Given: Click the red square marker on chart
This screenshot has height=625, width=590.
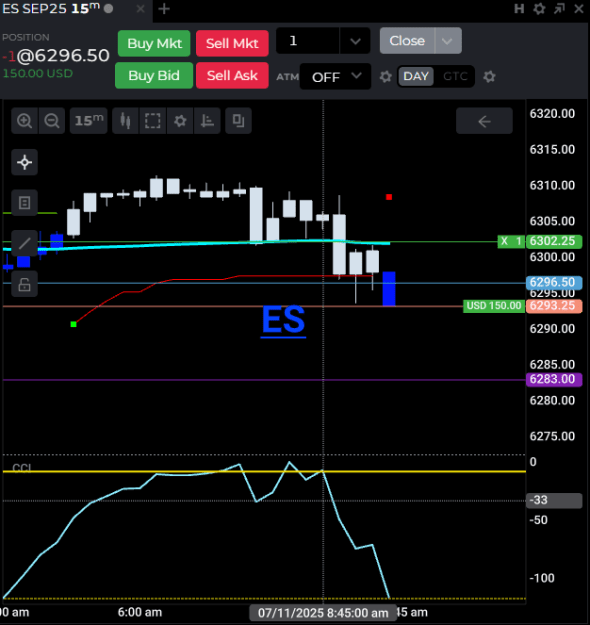Looking at the screenshot, I should click(389, 197).
